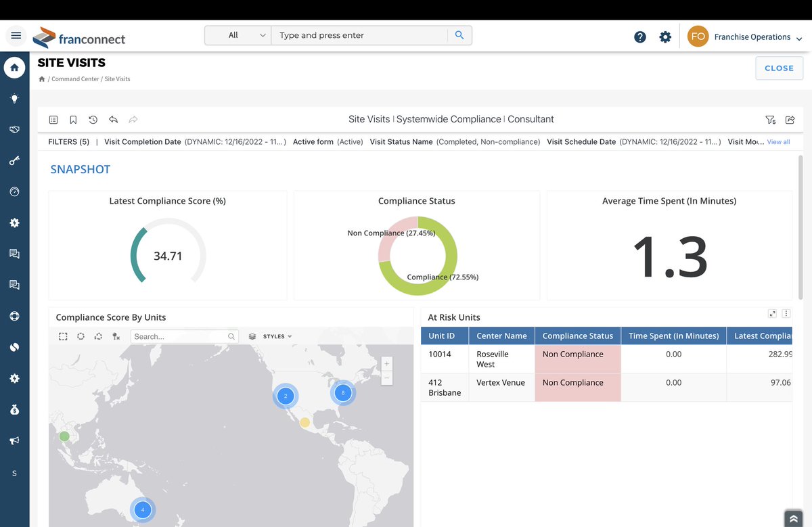812x527 pixels.
Task: Select the circle selection map tool
Action: click(81, 336)
